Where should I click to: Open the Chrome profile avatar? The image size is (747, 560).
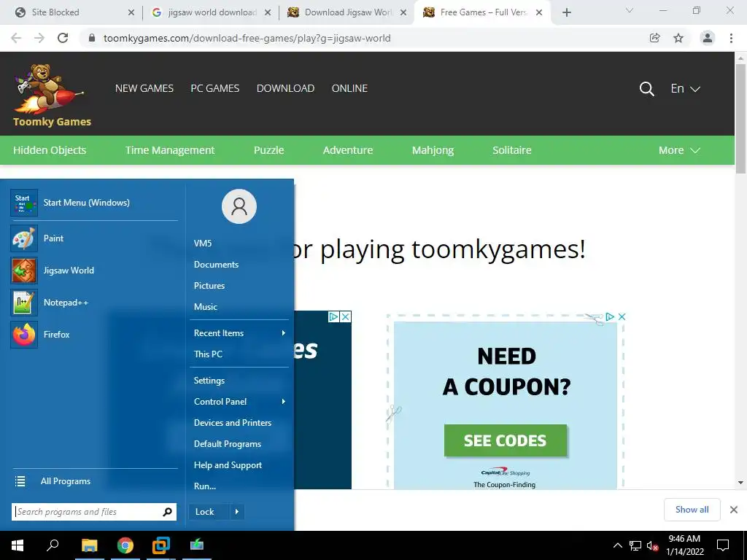708,38
